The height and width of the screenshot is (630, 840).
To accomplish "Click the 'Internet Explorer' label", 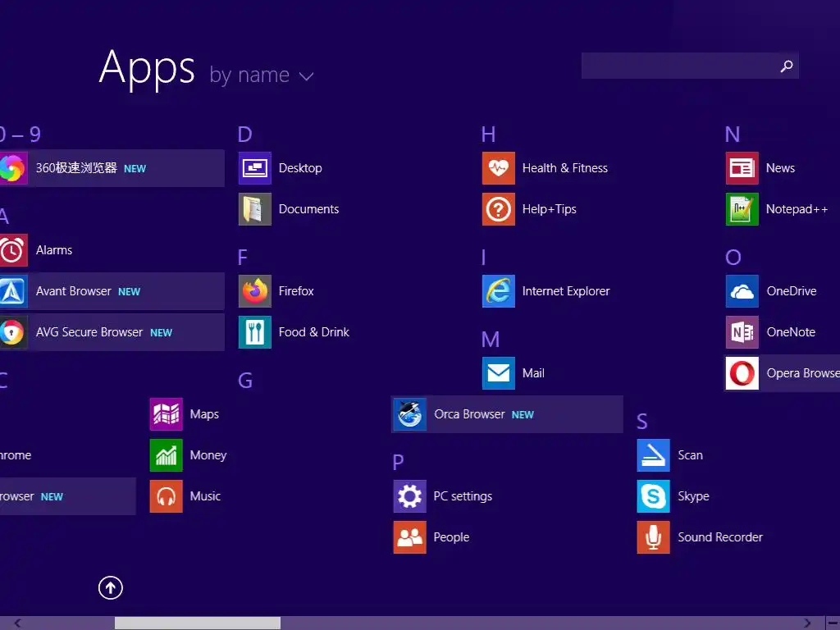I will pos(566,291).
